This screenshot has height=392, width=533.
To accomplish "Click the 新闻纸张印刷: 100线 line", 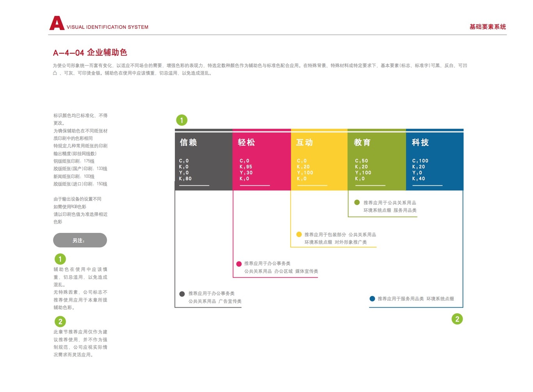I will click(x=74, y=176).
